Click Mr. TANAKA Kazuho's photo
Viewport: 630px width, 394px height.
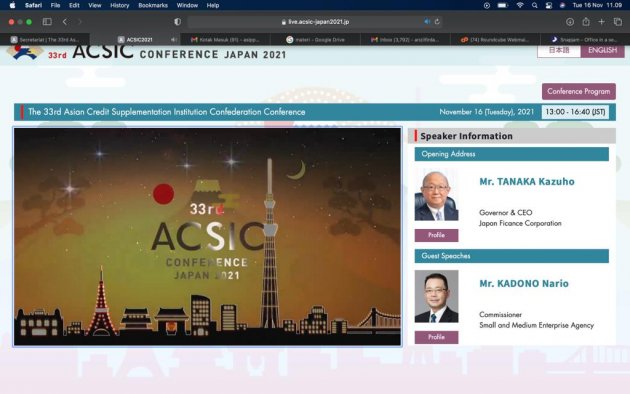[436, 196]
